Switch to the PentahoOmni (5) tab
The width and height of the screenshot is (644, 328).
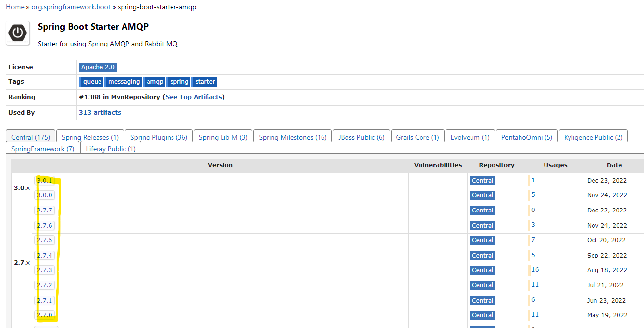click(x=526, y=137)
